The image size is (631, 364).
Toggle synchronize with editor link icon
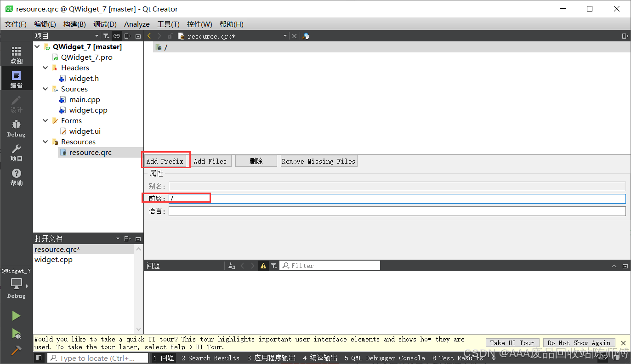(x=117, y=36)
